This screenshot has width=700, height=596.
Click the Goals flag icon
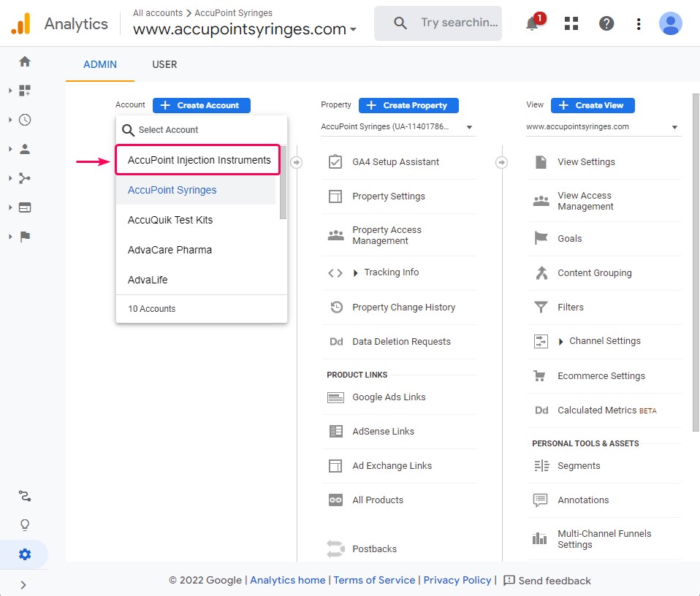click(541, 238)
